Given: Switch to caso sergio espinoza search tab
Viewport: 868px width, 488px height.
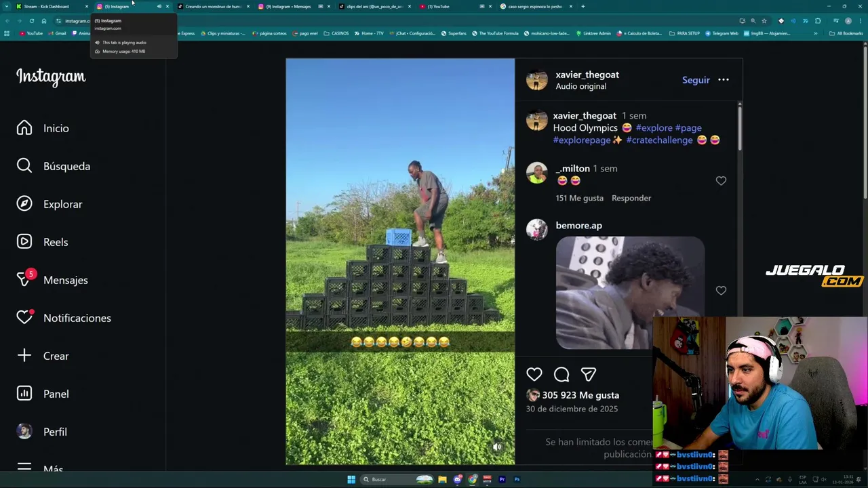Looking at the screenshot, I should (x=536, y=6).
